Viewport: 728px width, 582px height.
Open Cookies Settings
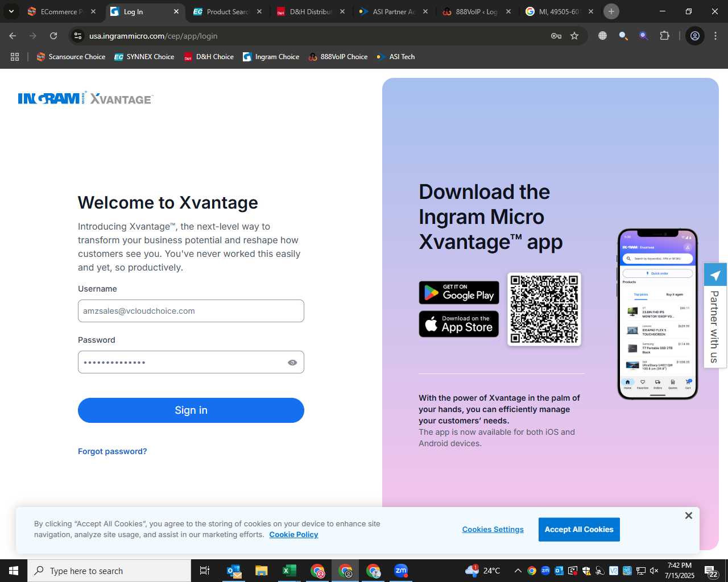[493, 529]
